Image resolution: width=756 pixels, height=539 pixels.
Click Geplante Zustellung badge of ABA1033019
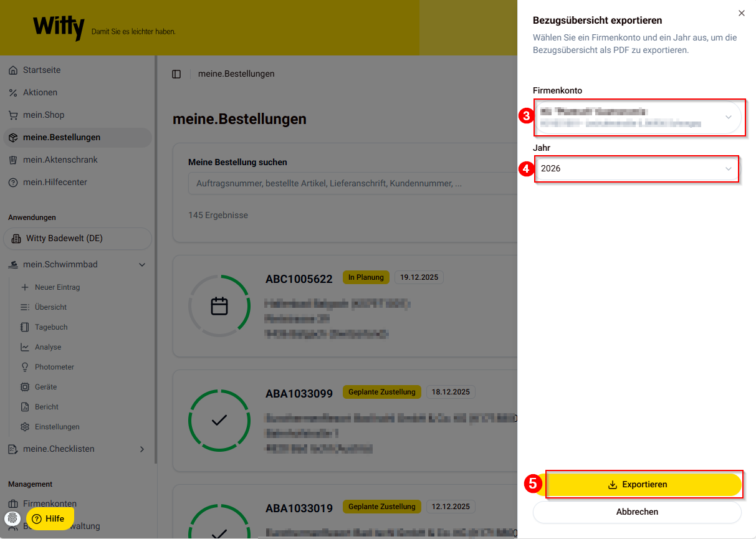click(x=382, y=507)
